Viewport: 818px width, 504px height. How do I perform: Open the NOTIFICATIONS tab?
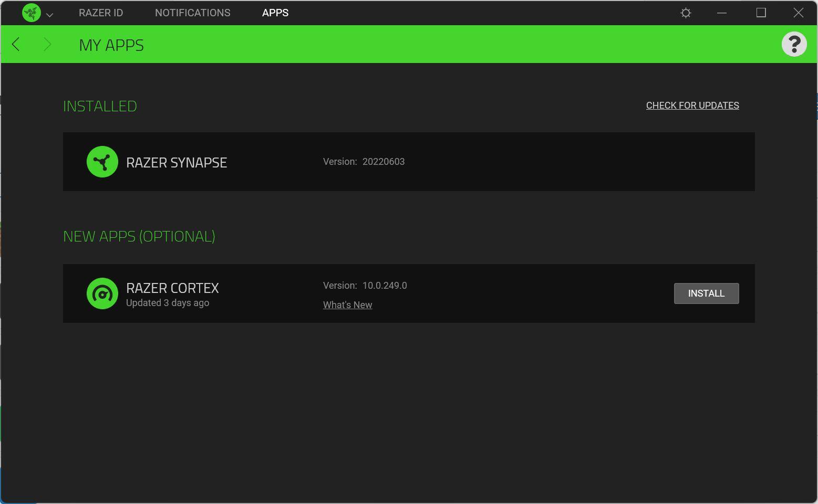[192, 13]
